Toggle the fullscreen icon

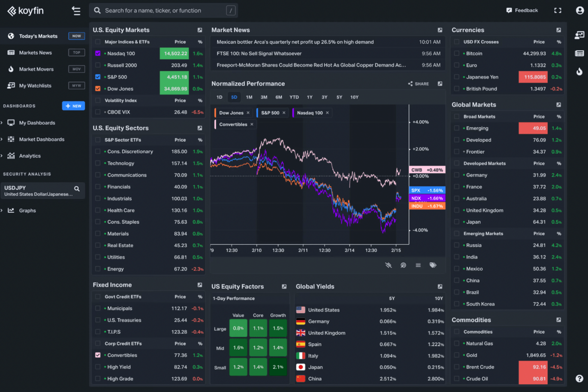(x=558, y=10)
